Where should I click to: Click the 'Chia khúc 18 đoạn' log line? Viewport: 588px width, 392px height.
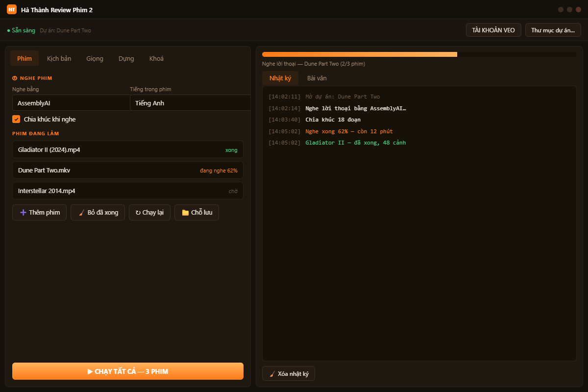point(333,120)
